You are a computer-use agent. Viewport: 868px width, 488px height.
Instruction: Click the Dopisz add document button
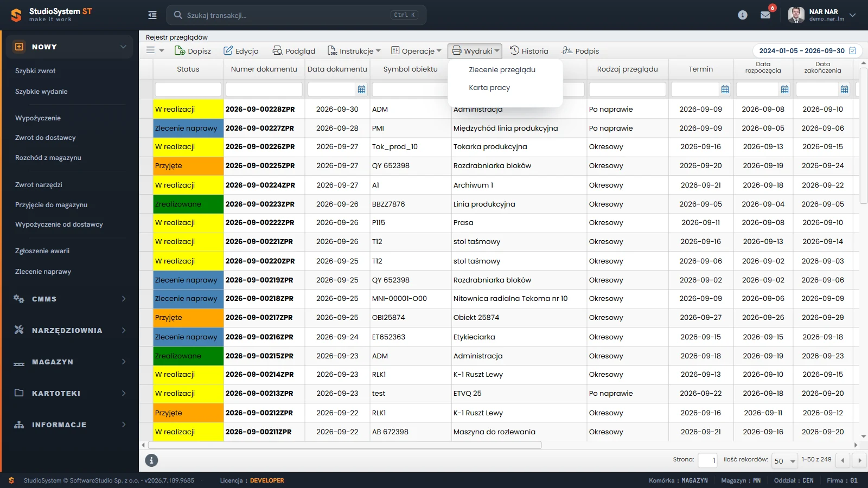pos(193,51)
